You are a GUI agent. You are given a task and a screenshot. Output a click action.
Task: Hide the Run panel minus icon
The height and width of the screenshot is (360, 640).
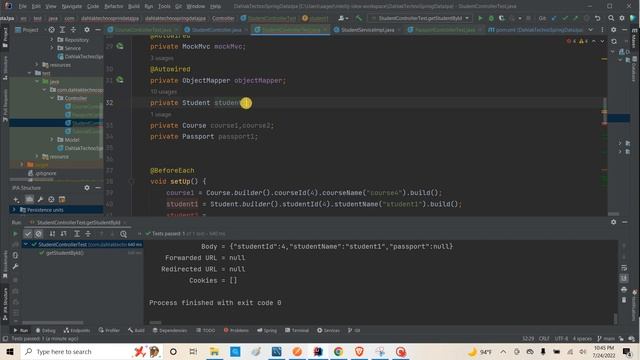pyautogui.click(x=624, y=222)
